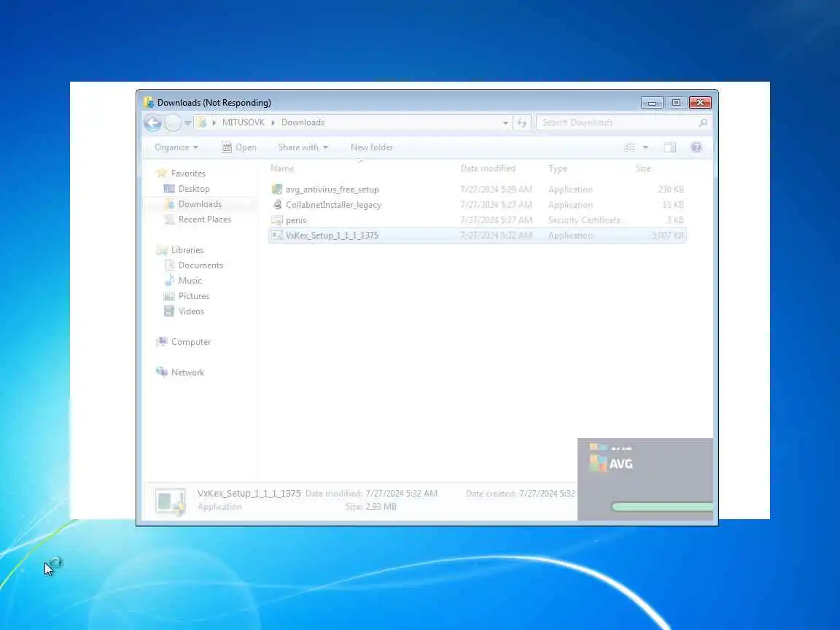This screenshot has height=630, width=840.
Task: Click the Favorites star icon
Action: (x=161, y=173)
